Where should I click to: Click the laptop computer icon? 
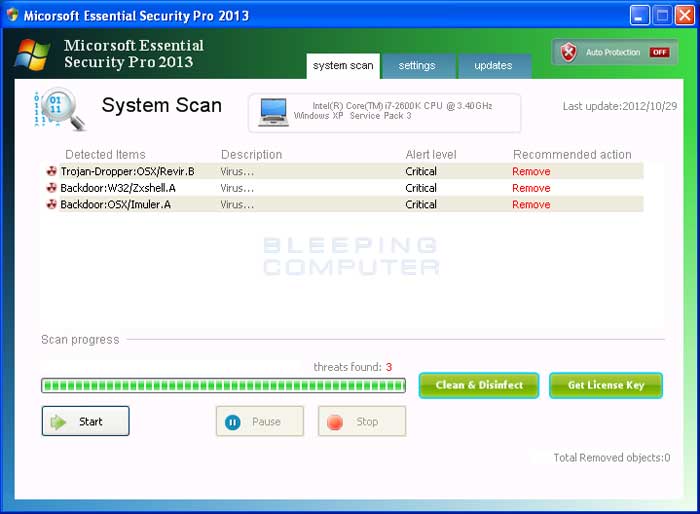click(x=273, y=113)
